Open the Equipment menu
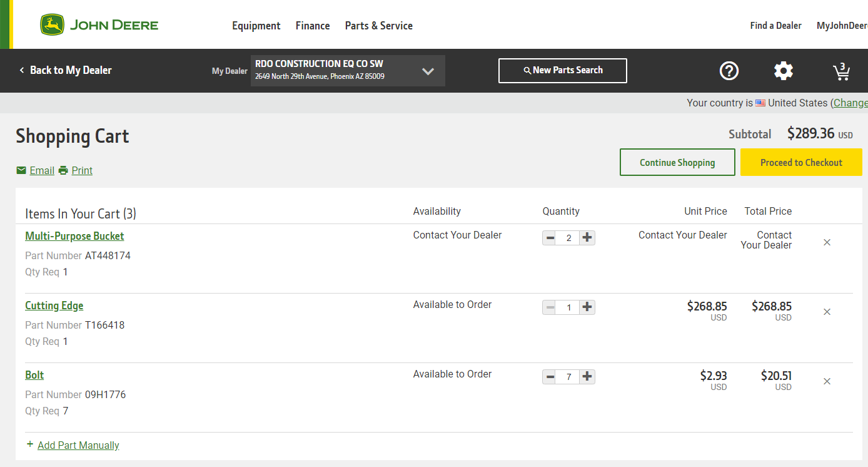Image resolution: width=868 pixels, height=467 pixels. (256, 26)
